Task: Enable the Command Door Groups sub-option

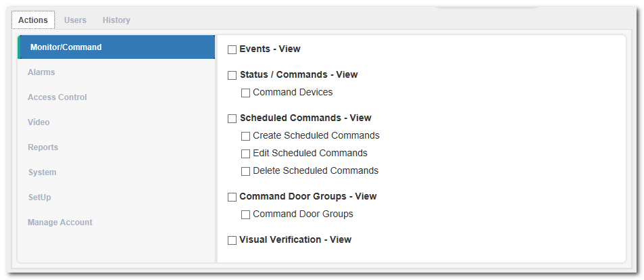Action: tap(245, 214)
